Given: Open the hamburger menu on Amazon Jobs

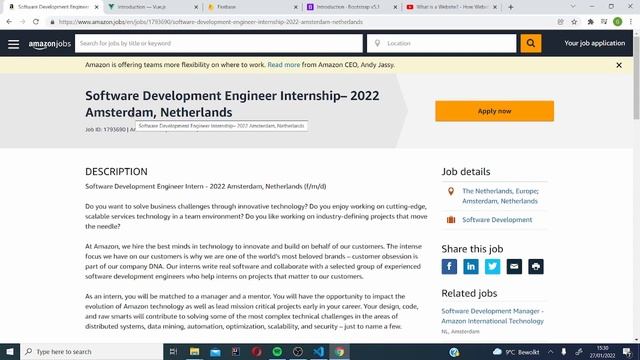Looking at the screenshot, I should pos(13,44).
